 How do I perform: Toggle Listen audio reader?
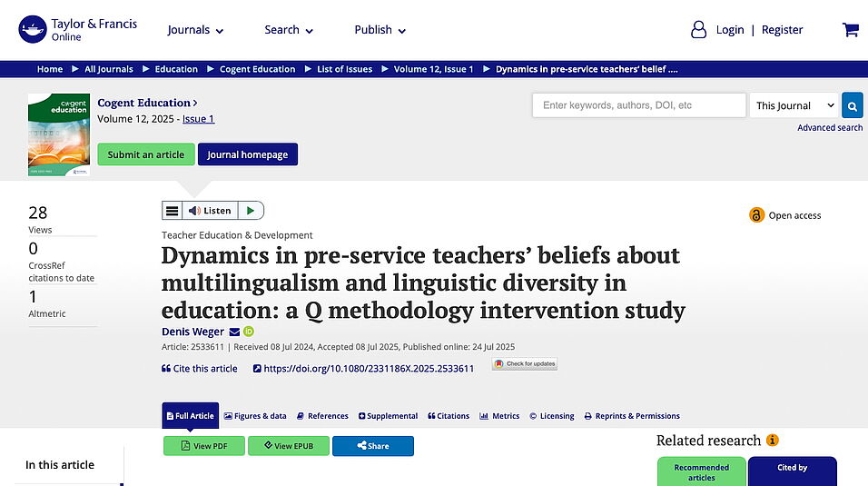pos(210,211)
